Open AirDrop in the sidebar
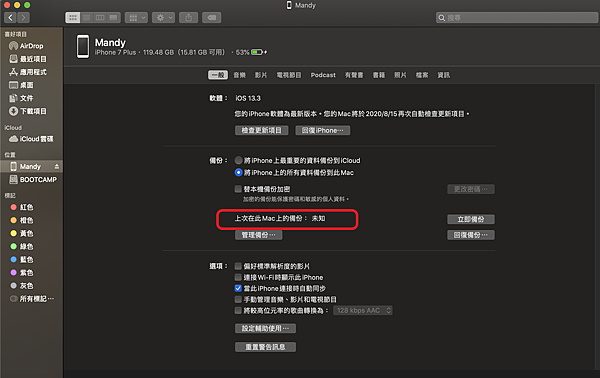 click(31, 46)
